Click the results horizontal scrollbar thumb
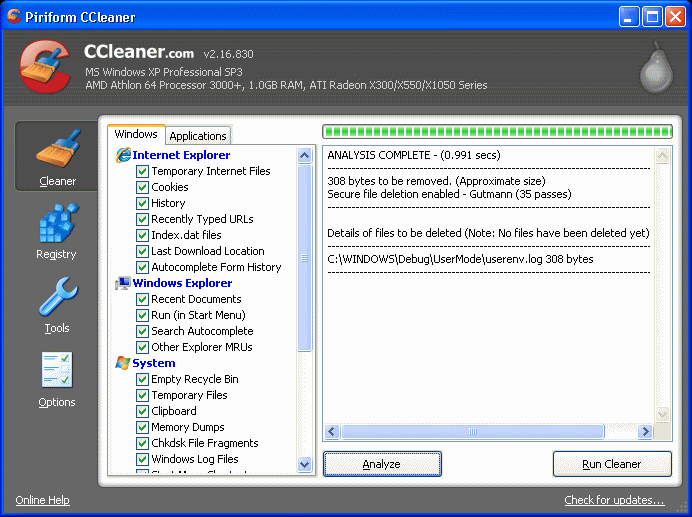Viewport: 692px width, 517px height. (x=473, y=431)
